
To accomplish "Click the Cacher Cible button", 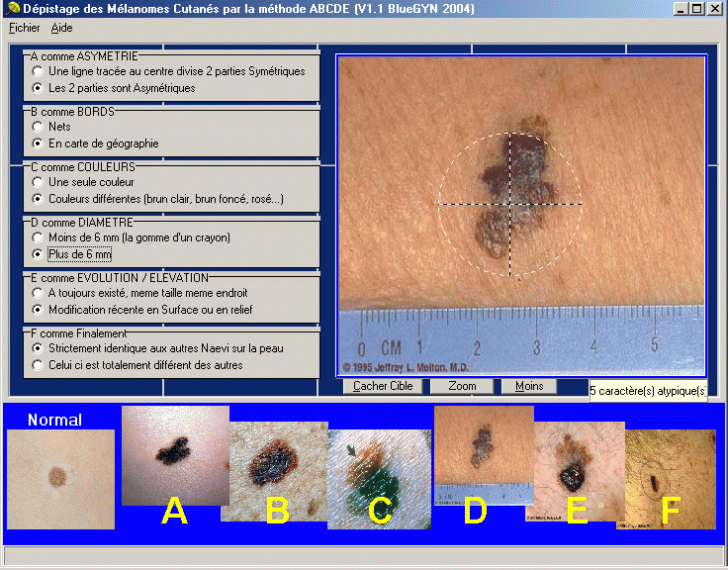I will point(383,386).
